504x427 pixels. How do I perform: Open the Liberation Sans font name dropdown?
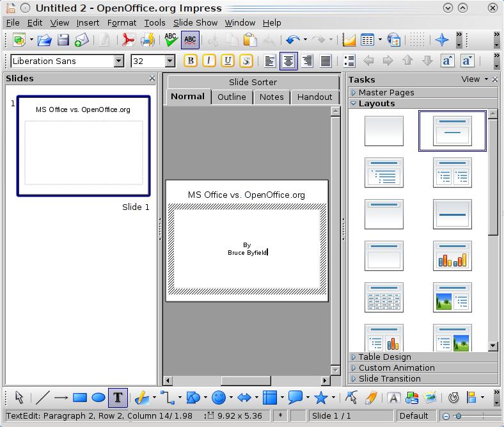118,61
